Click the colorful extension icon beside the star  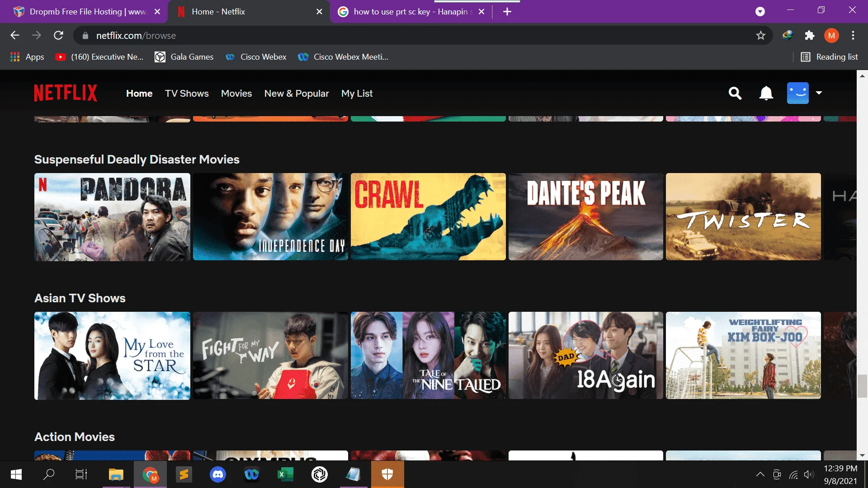[788, 35]
